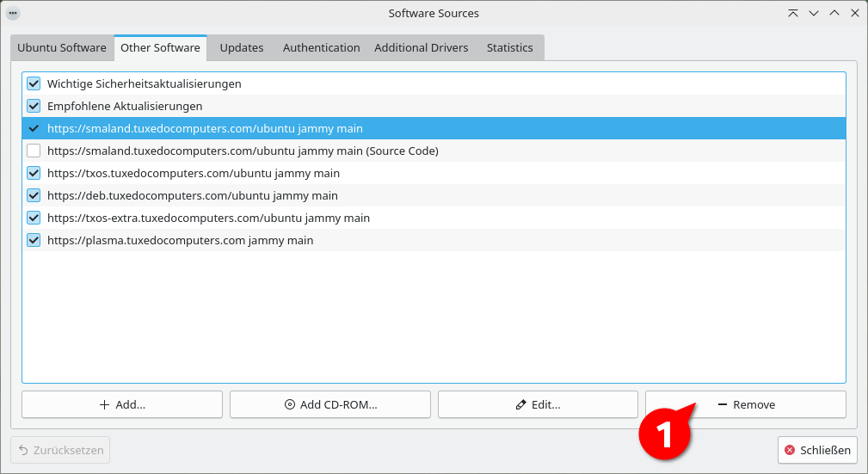
Task: Toggle the highlighted smaland jammy main checkbox
Action: [34, 128]
